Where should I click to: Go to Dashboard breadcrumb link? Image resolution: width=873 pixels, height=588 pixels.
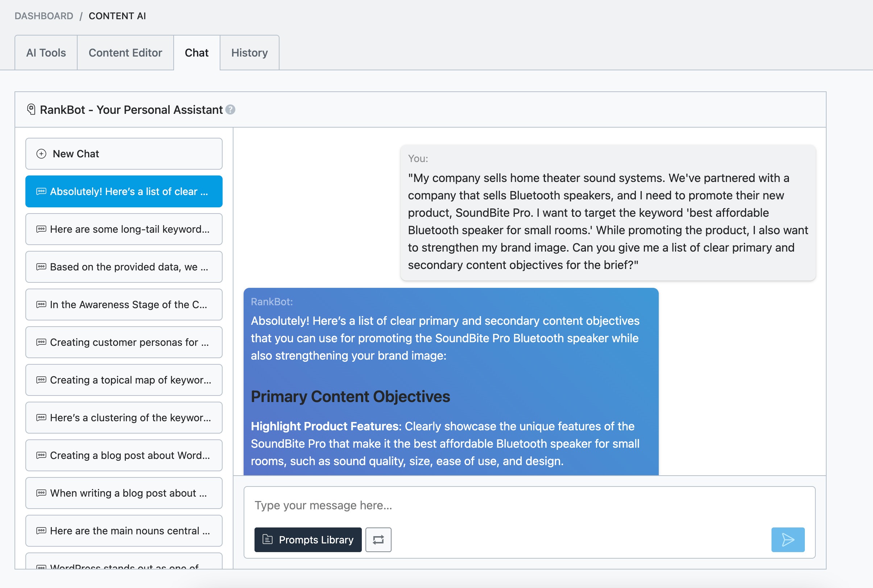click(44, 16)
